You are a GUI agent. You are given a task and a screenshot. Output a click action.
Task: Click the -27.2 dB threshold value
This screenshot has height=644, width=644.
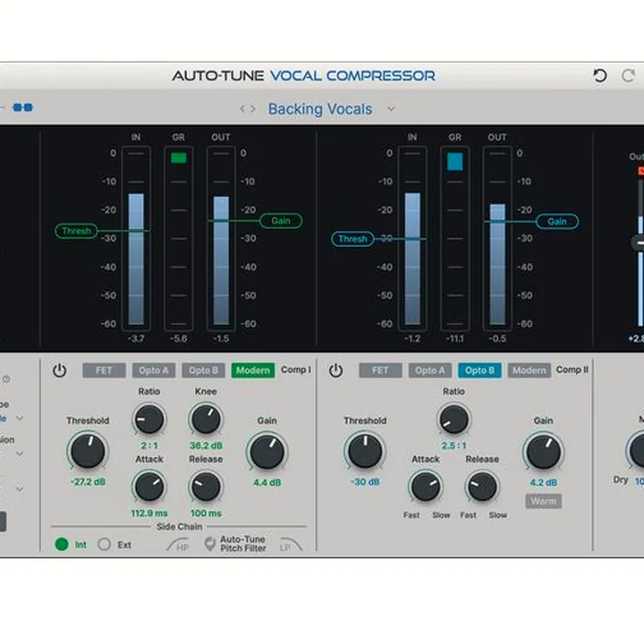(88, 482)
